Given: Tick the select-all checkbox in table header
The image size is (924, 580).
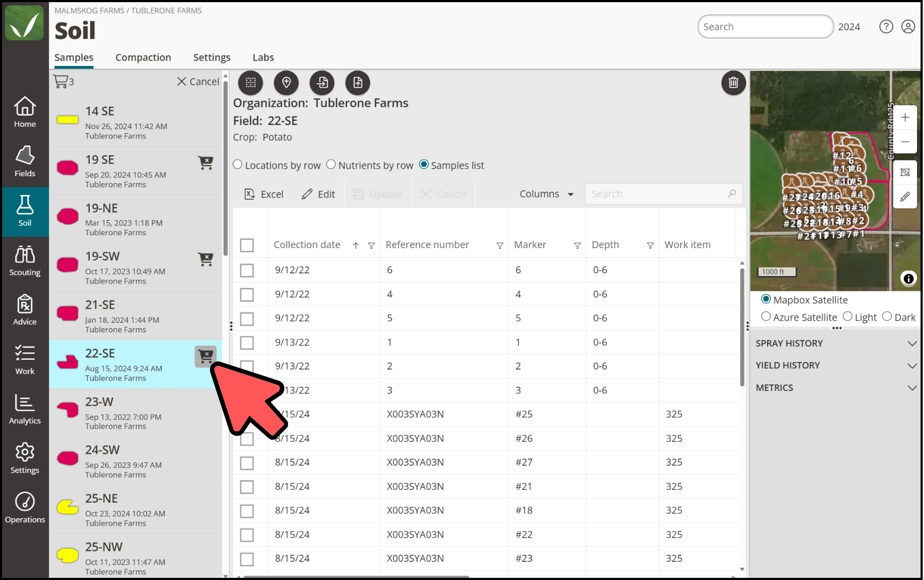Looking at the screenshot, I should click(x=247, y=245).
